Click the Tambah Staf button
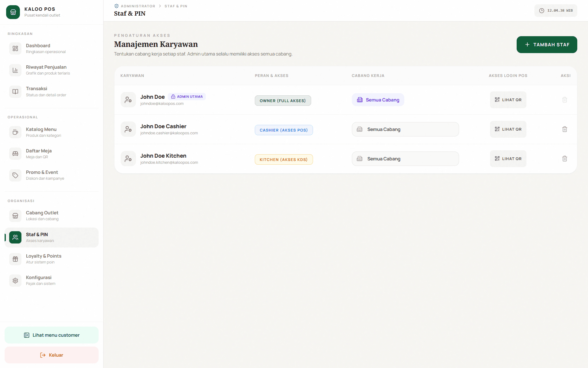Viewport: 588px width, 368px height. pyautogui.click(x=547, y=44)
